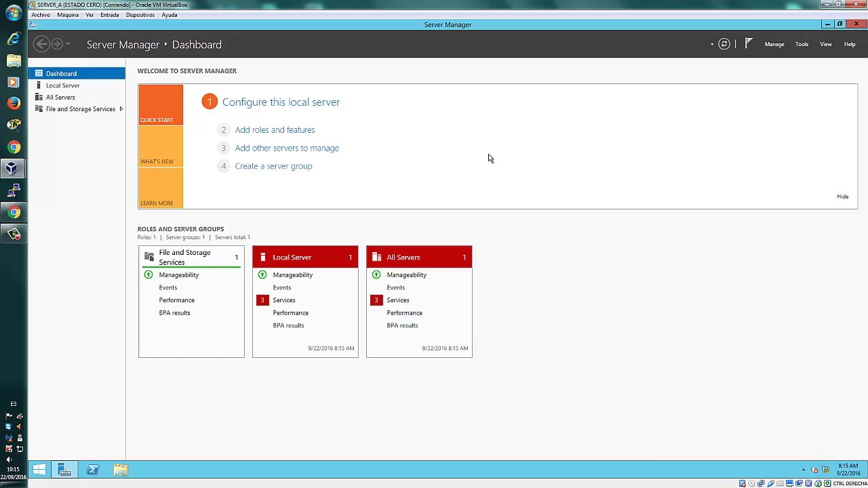Open the Local Server tile header

[x=305, y=257]
